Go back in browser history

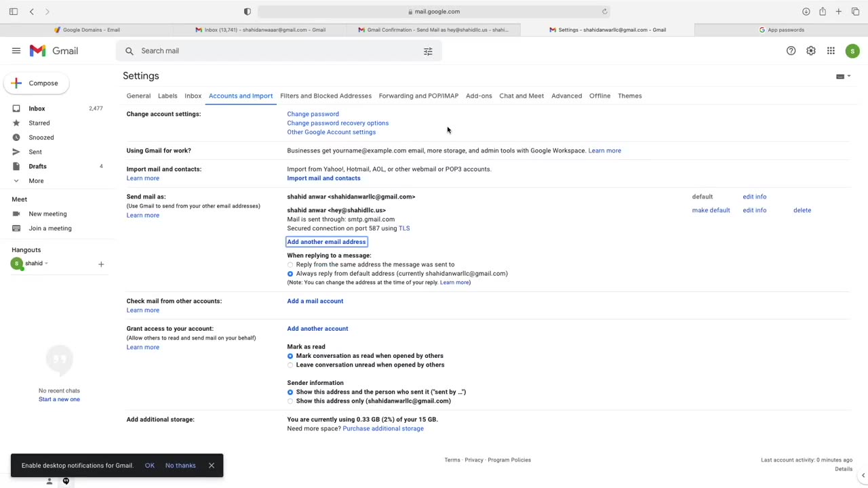(31, 12)
